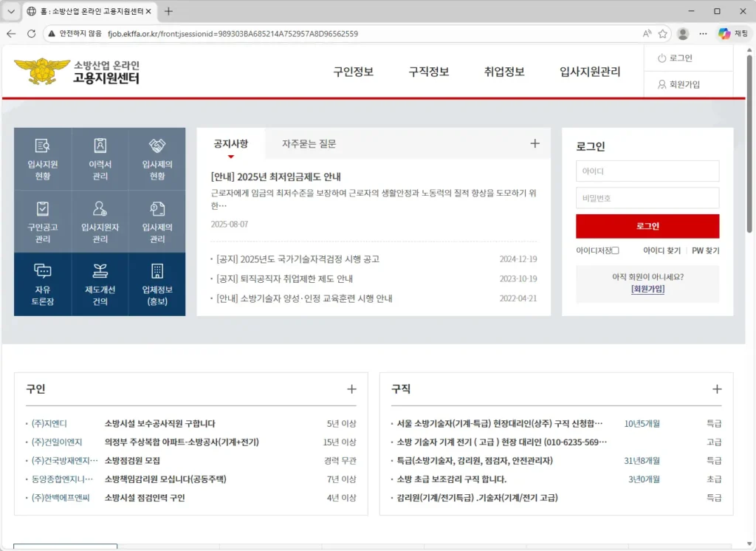Switch to the 자주묻는 질문 tab
The width and height of the screenshot is (756, 551).
tap(309, 144)
